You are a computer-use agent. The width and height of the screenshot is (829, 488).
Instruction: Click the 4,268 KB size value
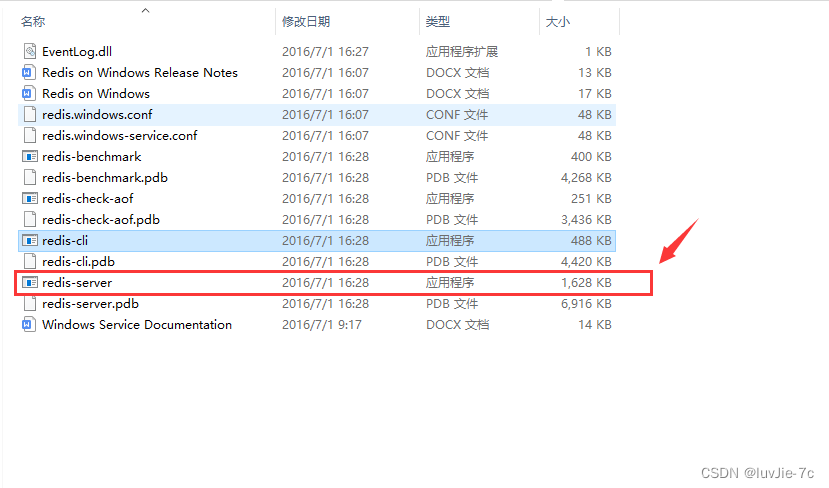click(586, 177)
